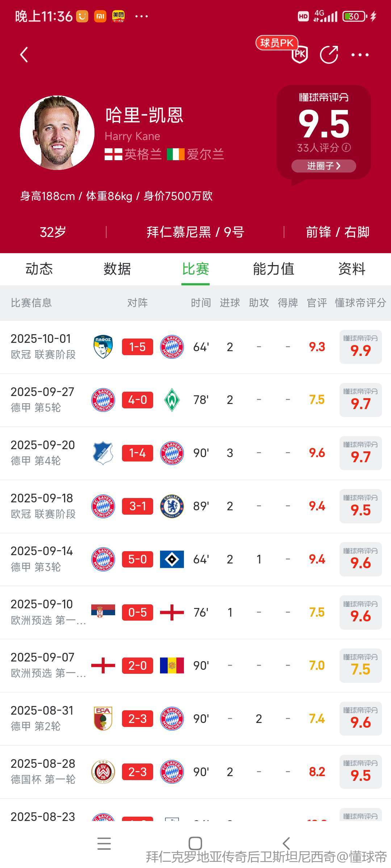Tap the info icon beside 33人评分
Viewport: 391px width, 868px height.
pyautogui.click(x=346, y=148)
